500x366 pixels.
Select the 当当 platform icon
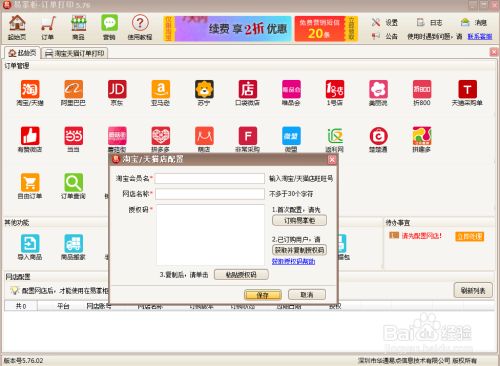click(x=73, y=140)
